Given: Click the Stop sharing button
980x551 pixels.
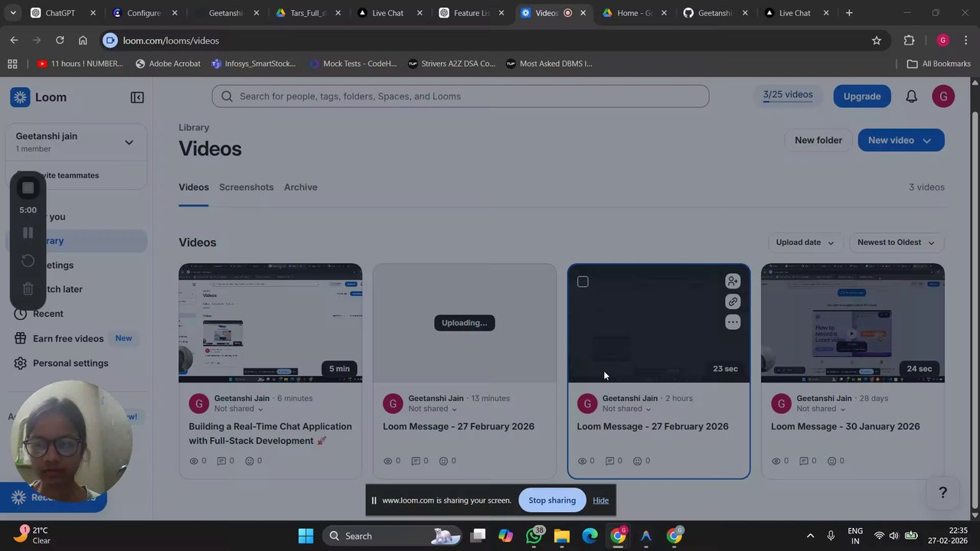Looking at the screenshot, I should (x=552, y=500).
